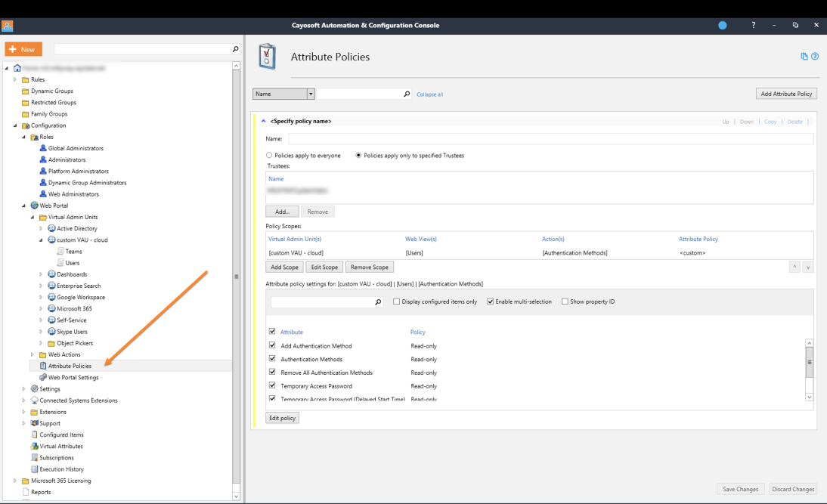Viewport: 827px width, 504px height.
Task: Check Display configured items only
Action: coord(396,301)
